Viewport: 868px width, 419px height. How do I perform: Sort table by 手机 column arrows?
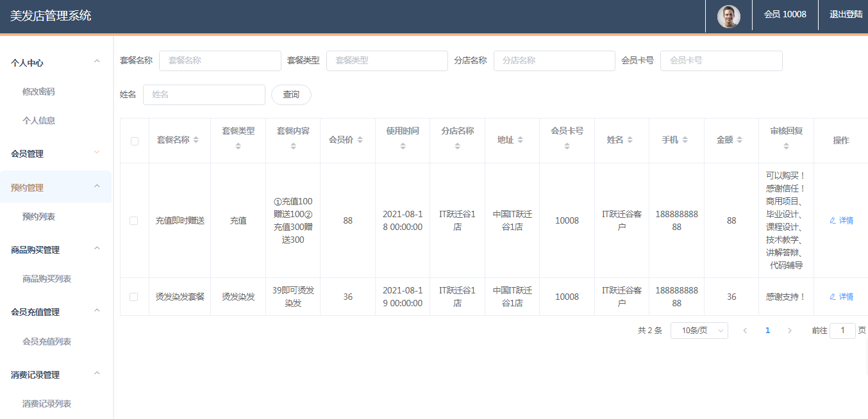pyautogui.click(x=685, y=140)
